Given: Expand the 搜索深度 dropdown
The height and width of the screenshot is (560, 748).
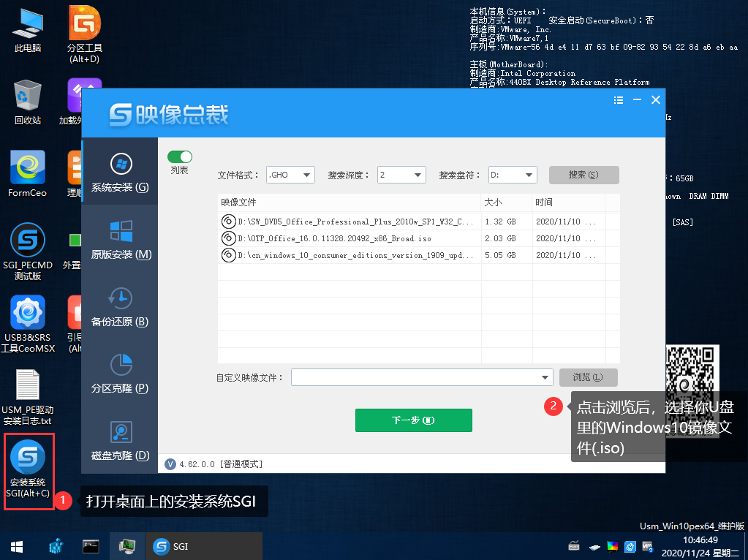Looking at the screenshot, I should click(401, 175).
